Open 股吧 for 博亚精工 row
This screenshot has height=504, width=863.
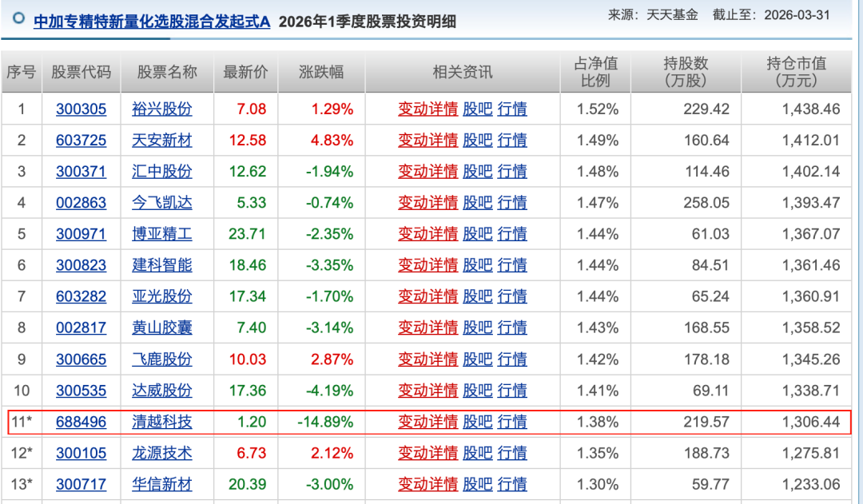(x=477, y=234)
